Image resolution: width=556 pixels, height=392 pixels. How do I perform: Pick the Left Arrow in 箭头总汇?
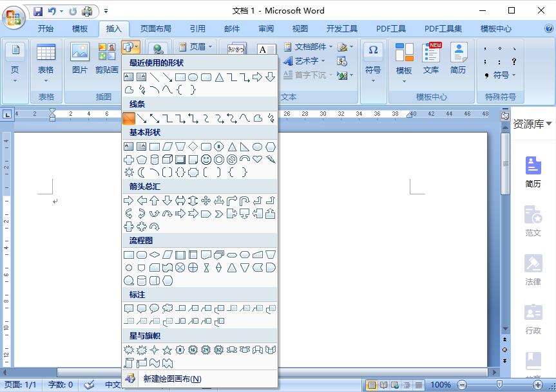[142, 201]
